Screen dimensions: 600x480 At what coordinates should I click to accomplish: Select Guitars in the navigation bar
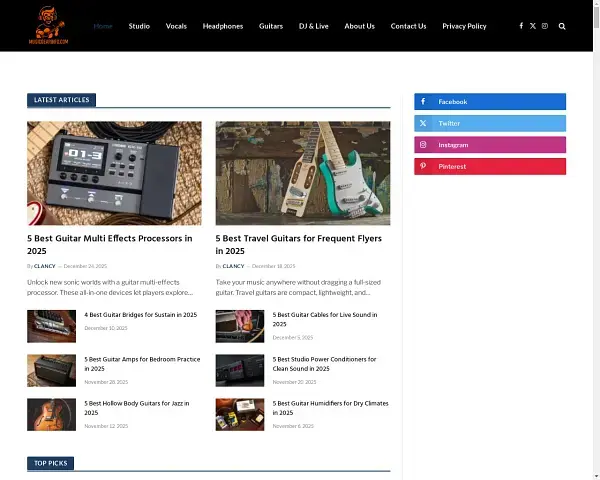click(x=270, y=26)
